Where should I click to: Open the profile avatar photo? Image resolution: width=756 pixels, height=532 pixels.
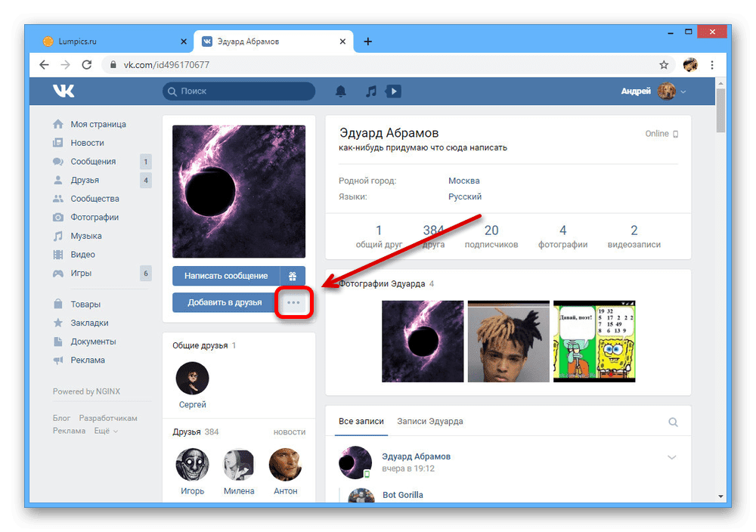click(239, 191)
